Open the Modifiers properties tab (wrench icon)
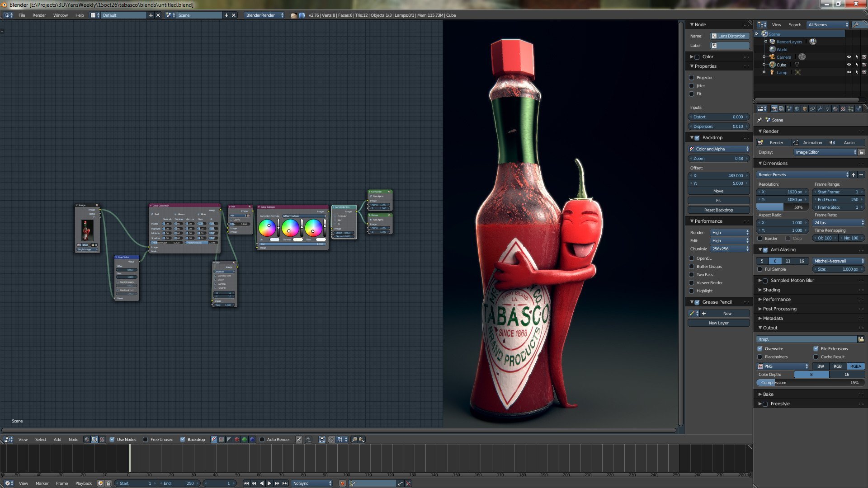Image resolution: width=868 pixels, height=488 pixels. pyautogui.click(x=820, y=109)
